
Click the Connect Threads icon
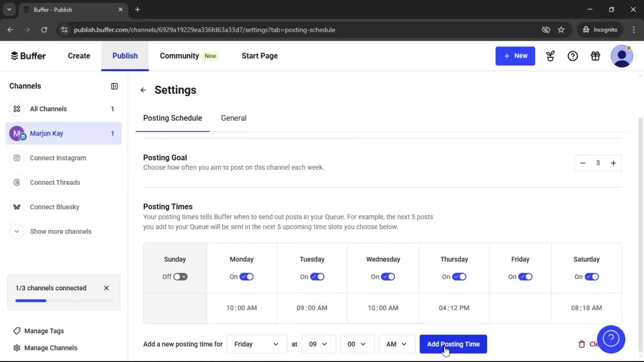pos(17,182)
